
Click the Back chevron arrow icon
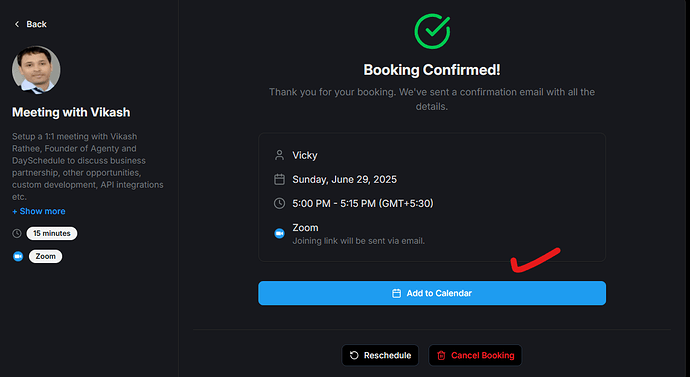tap(17, 24)
